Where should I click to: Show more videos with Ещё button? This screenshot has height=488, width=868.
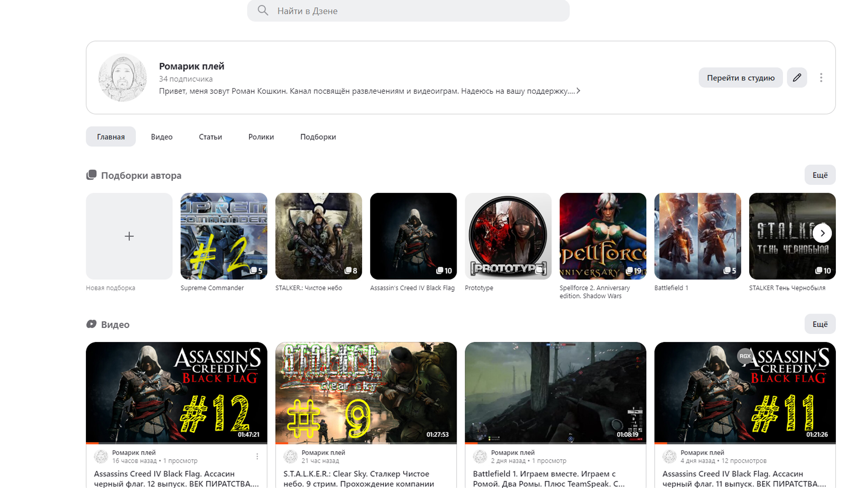click(820, 324)
